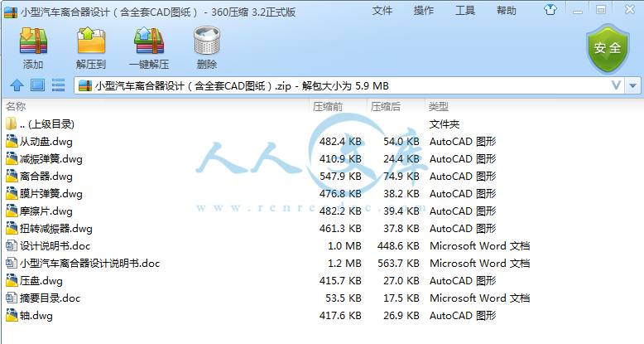Image resolution: width=644 pixels, height=344 pixels.
Task: Sort by the 压缩后 column header
Action: [385, 107]
